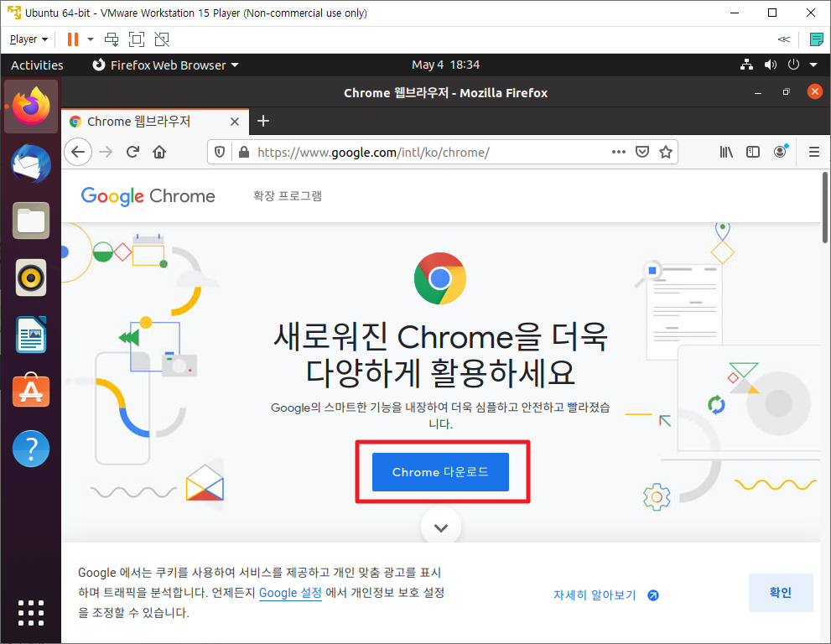Close the Chrome 웹브라우저 tab
This screenshot has width=831, height=644.
tap(235, 122)
